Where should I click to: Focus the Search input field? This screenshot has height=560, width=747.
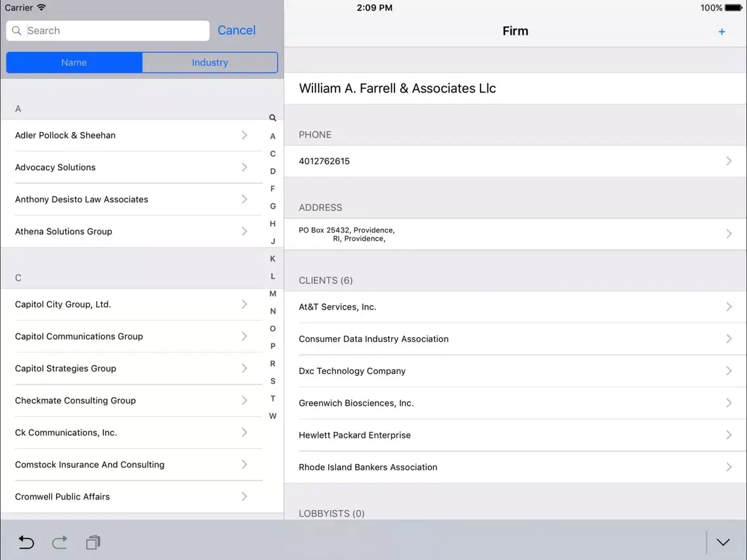coord(108,30)
